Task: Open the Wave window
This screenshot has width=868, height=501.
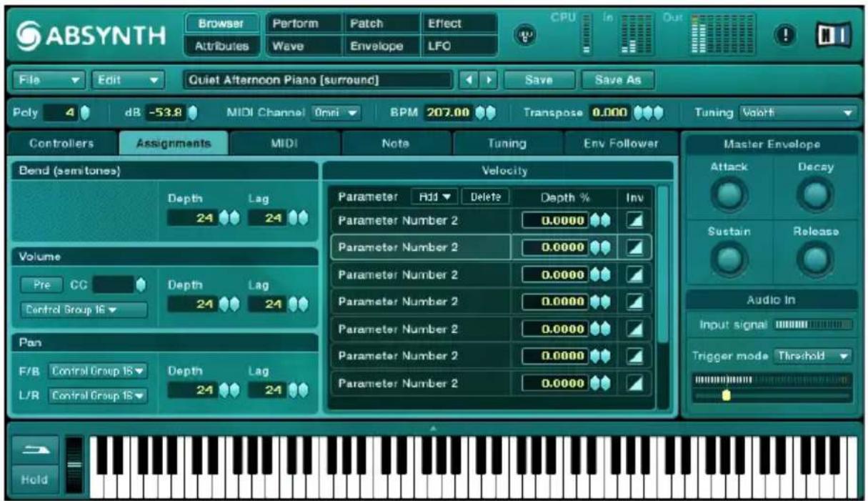Action: [x=304, y=46]
